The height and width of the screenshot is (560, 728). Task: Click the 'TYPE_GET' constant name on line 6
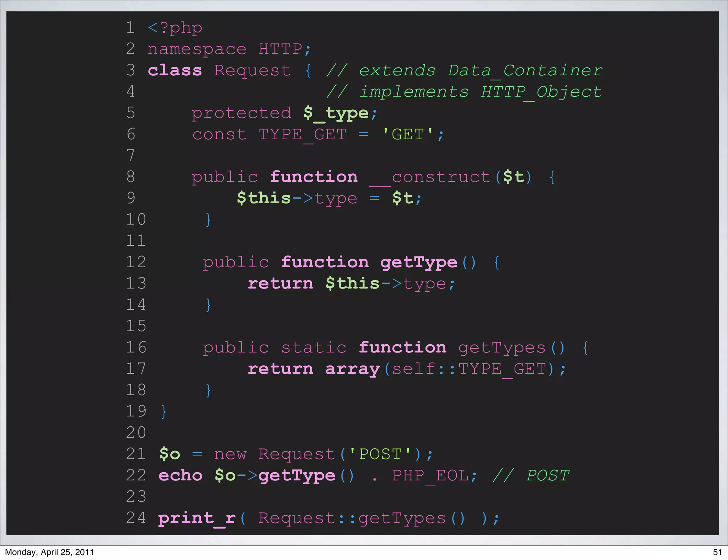point(303,135)
